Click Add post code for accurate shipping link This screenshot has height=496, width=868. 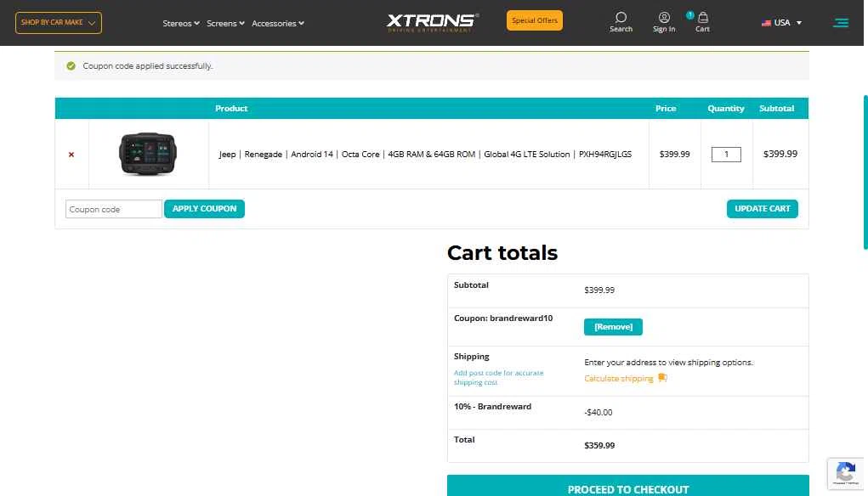[499, 378]
